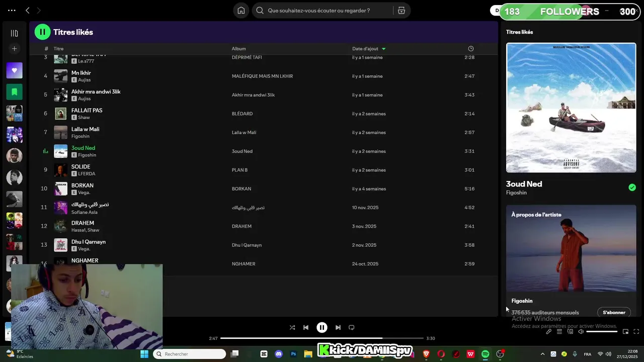644x362 pixels.
Task: Select the Mn lkhir track row
Action: click(x=264, y=76)
